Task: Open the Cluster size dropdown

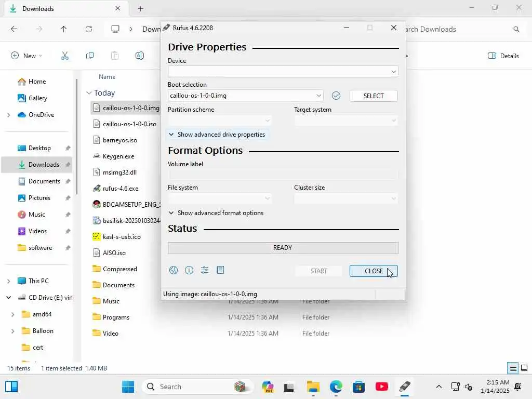Action: pyautogui.click(x=345, y=198)
